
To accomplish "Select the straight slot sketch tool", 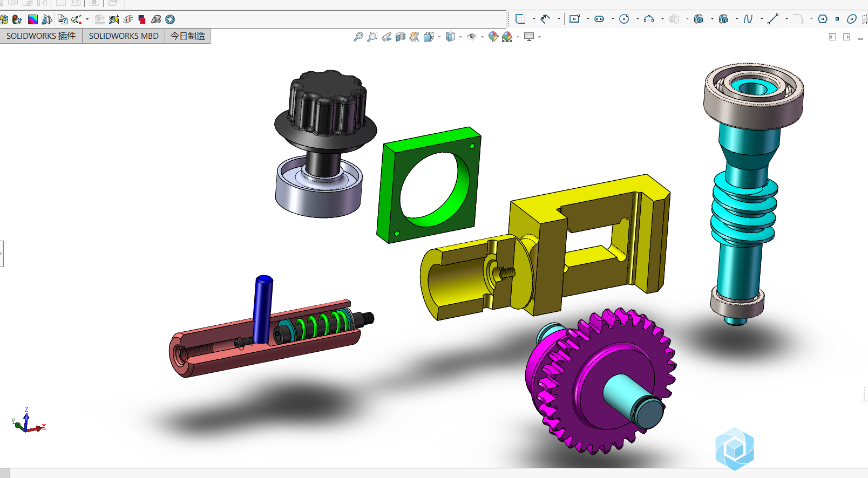I will [599, 19].
